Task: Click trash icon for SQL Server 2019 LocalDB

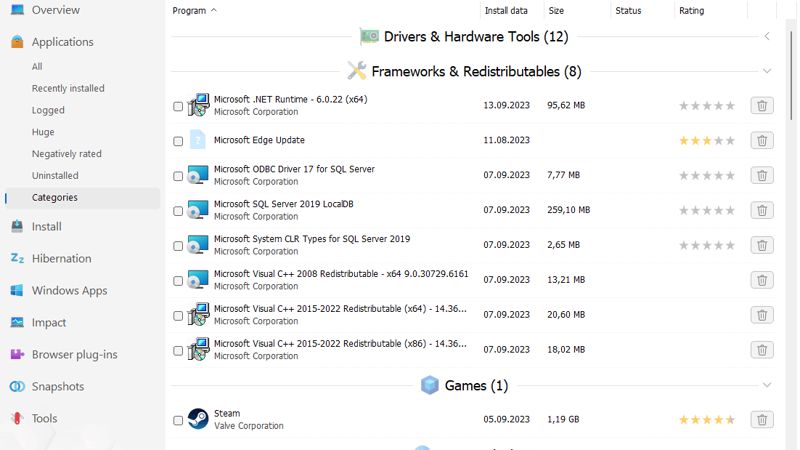Action: [x=762, y=210]
